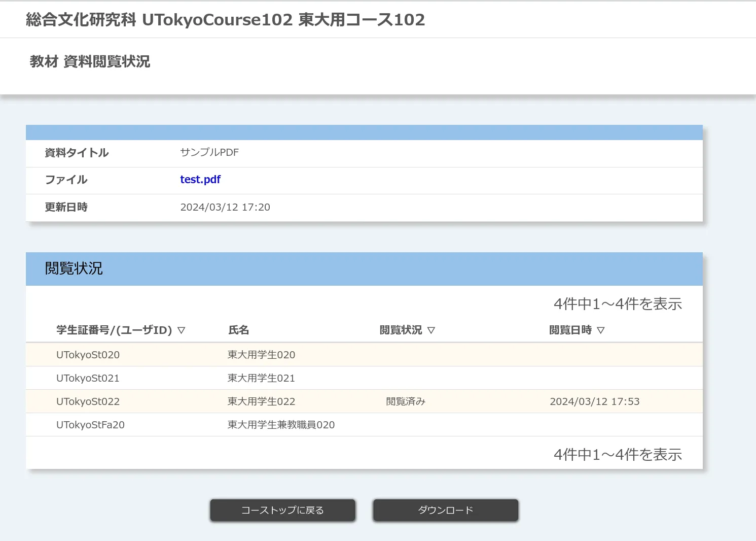Image resolution: width=756 pixels, height=541 pixels.
Task: Open the test.pdf file link
Action: pyautogui.click(x=200, y=180)
